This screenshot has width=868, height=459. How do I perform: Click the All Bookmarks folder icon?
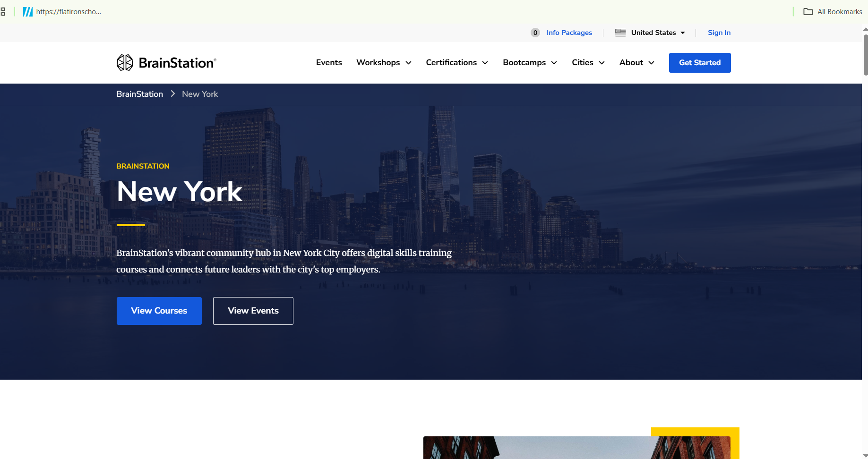(x=808, y=12)
